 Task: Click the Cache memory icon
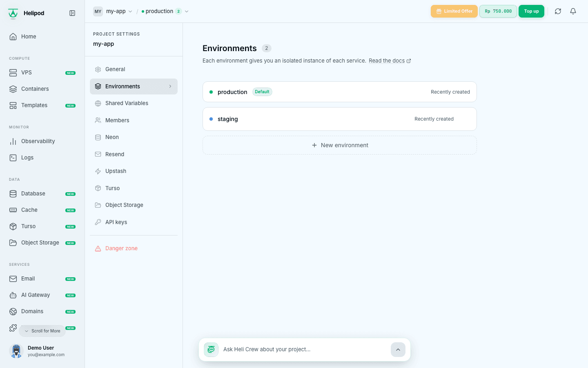click(13, 210)
